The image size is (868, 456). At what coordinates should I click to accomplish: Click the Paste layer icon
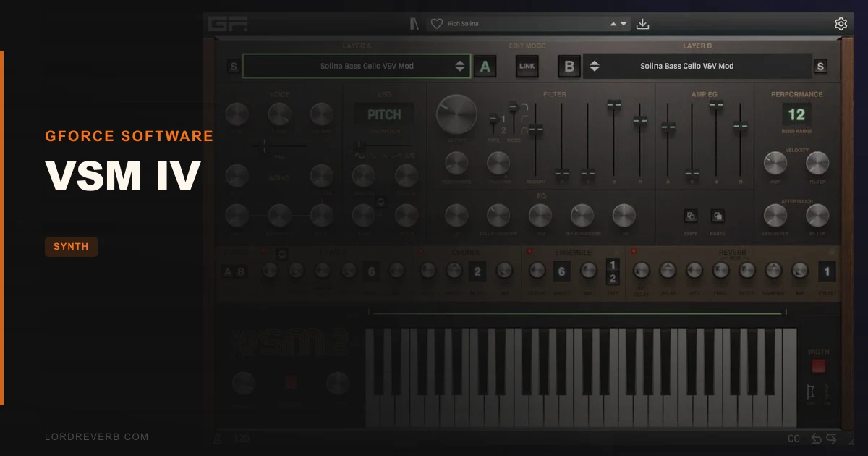point(718,216)
